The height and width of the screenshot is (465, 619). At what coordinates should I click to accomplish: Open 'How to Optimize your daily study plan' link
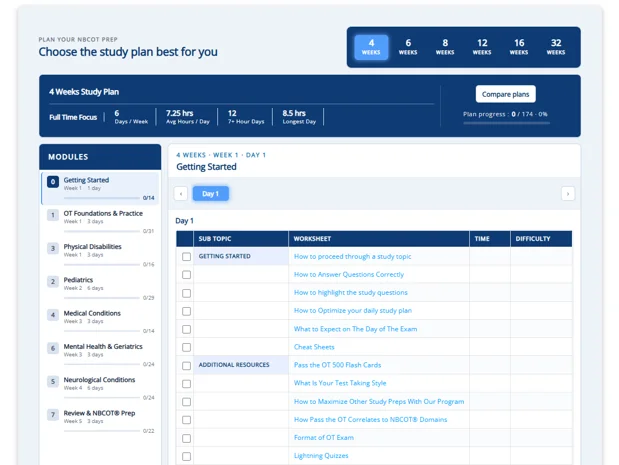pos(353,311)
